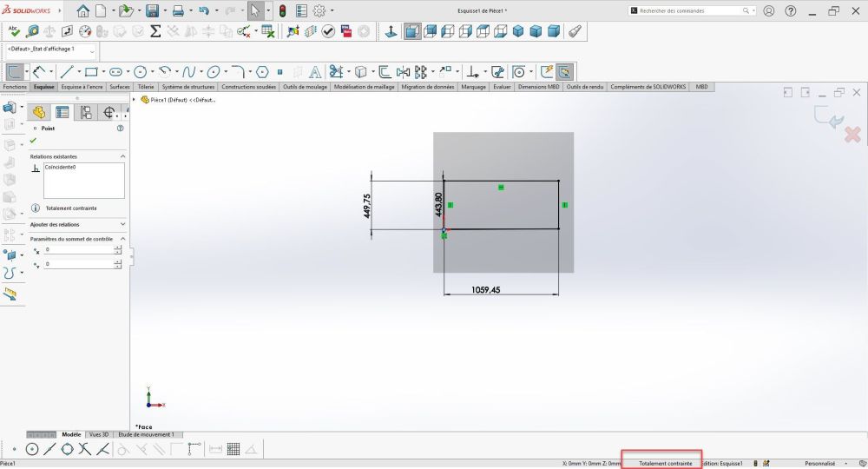Collapse Paramètres du sommet de contrôle section
The height and width of the screenshot is (469, 868).
coord(122,239)
